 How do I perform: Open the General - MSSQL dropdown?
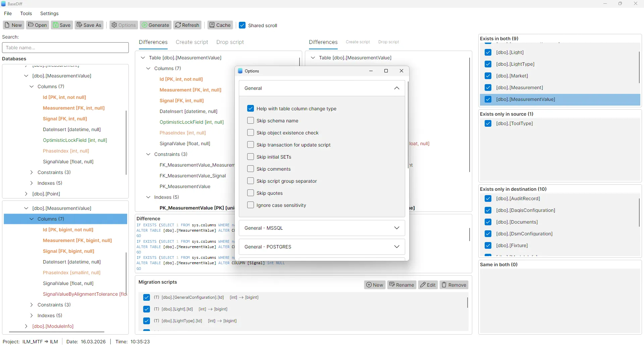point(396,228)
